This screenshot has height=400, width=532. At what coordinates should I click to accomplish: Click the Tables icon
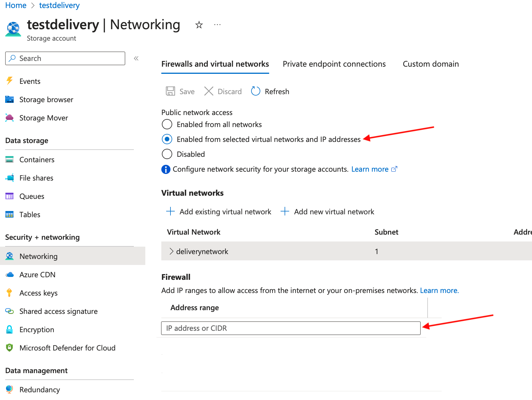tap(9, 214)
